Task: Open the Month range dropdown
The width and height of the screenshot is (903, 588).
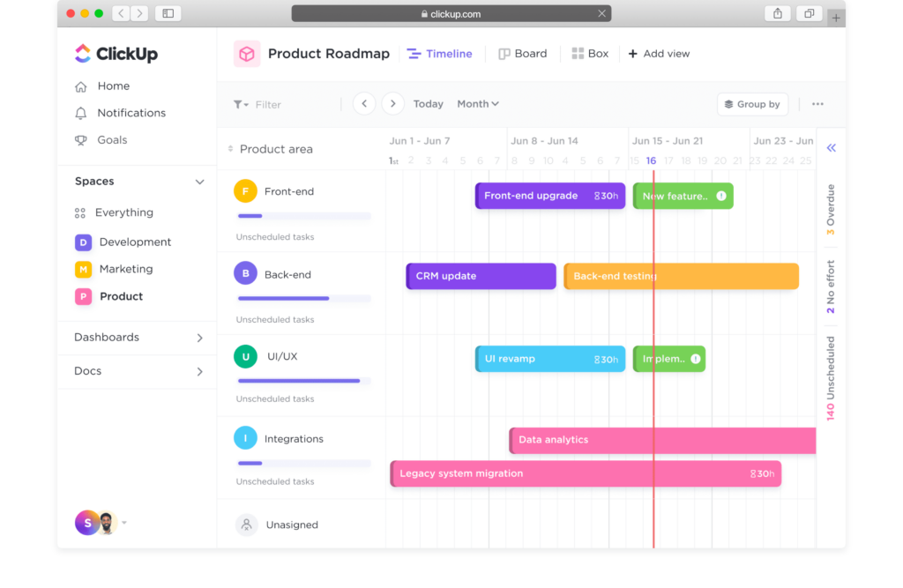Action: (477, 104)
